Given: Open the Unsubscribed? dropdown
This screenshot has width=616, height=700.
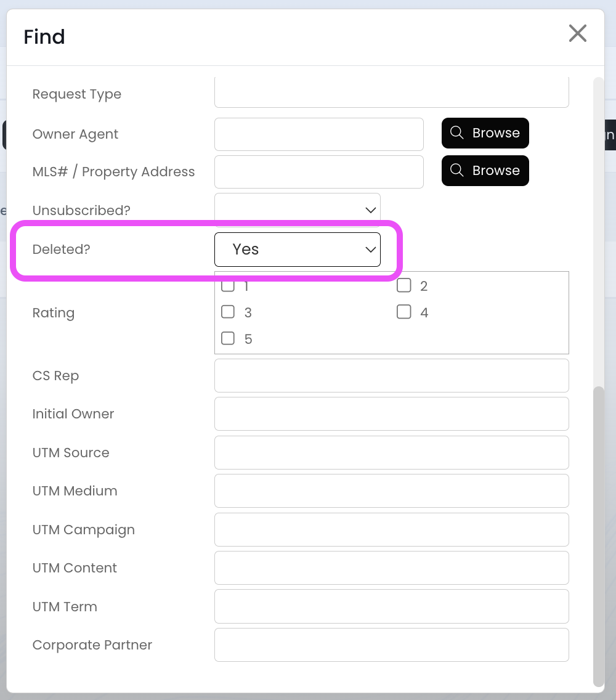Looking at the screenshot, I should click(x=298, y=210).
